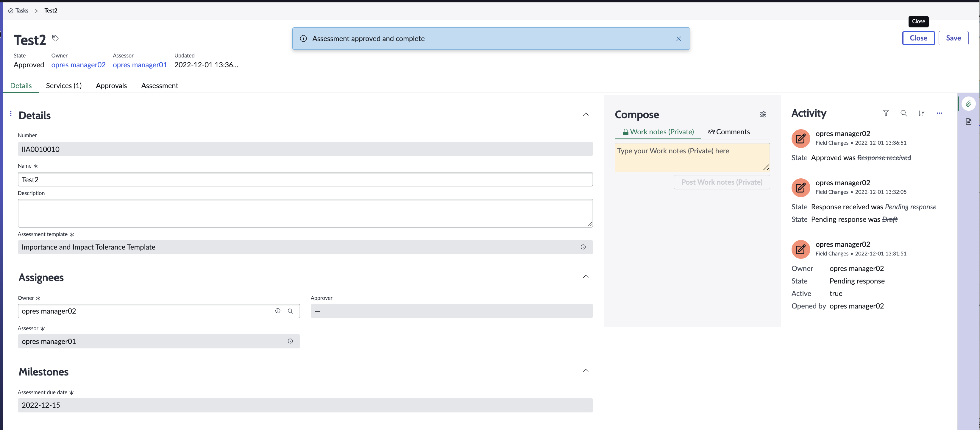View info for Assessment template field
This screenshot has height=430, width=980.
[x=583, y=247]
